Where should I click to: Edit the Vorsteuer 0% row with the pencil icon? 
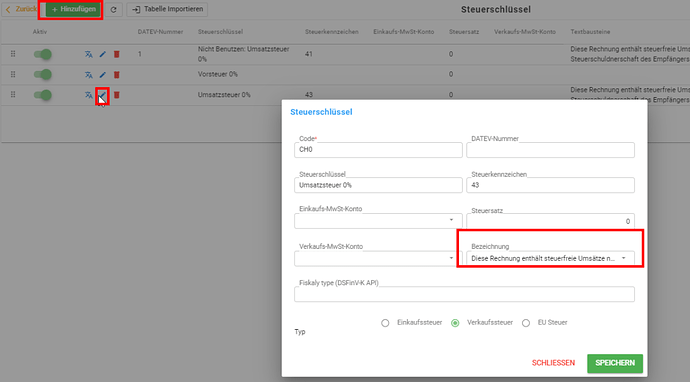103,75
